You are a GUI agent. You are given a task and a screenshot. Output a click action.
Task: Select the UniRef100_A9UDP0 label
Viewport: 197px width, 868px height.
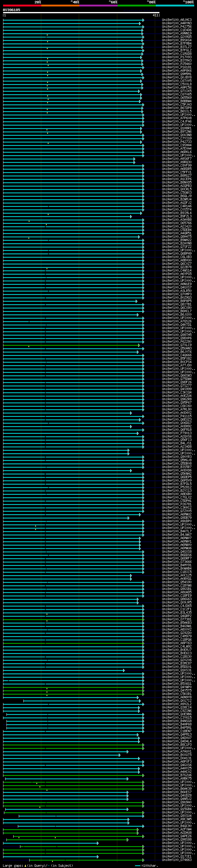pyautogui.click(x=177, y=521)
